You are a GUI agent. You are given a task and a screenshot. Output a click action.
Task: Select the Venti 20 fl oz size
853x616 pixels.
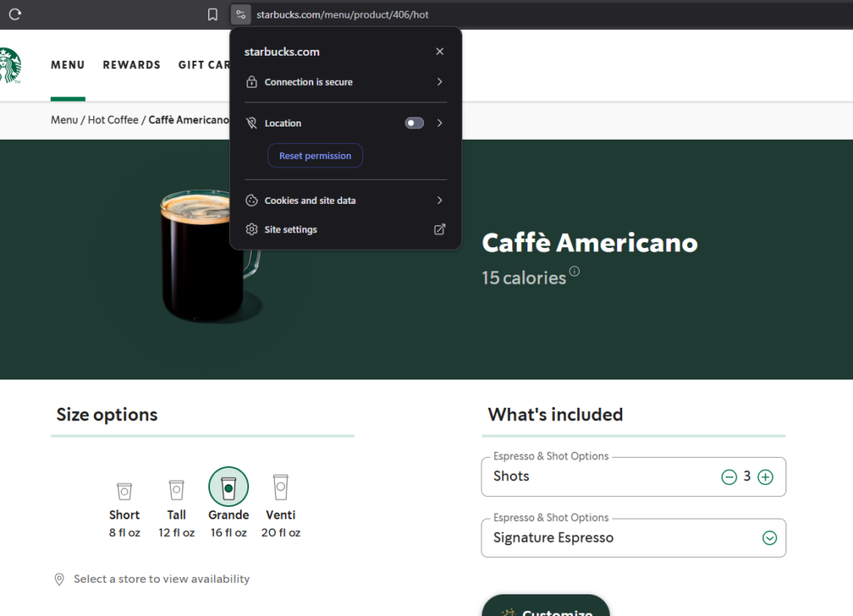pos(281,506)
